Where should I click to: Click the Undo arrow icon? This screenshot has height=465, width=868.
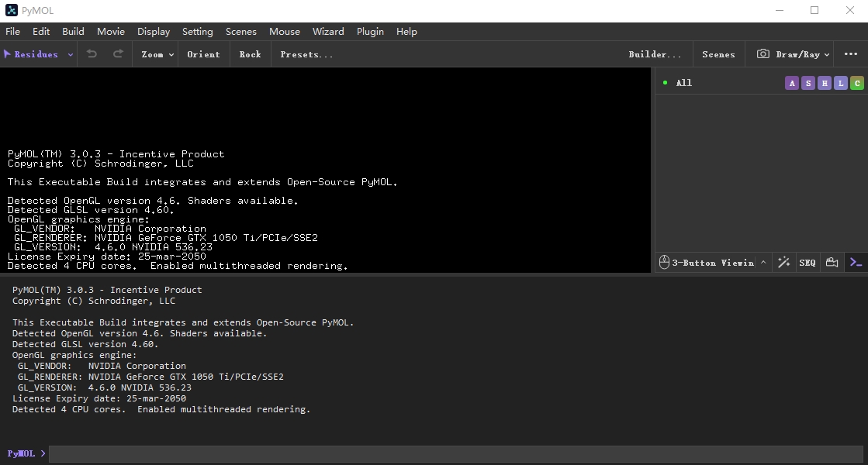click(92, 53)
